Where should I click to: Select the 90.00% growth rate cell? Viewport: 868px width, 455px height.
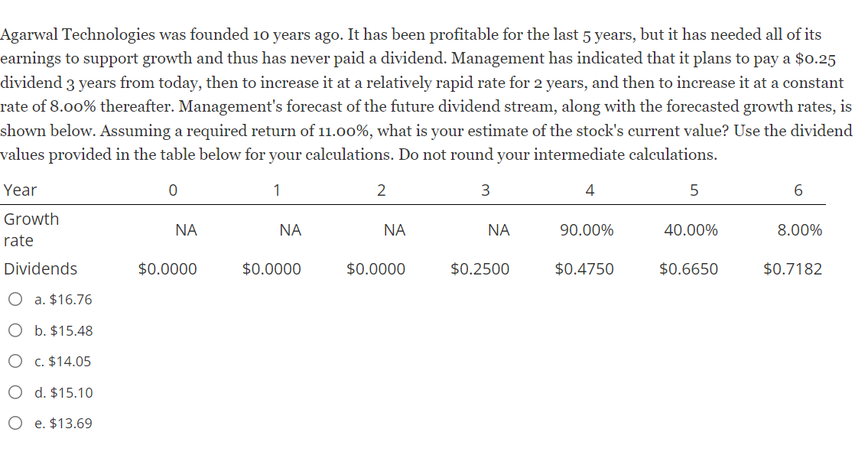590,229
